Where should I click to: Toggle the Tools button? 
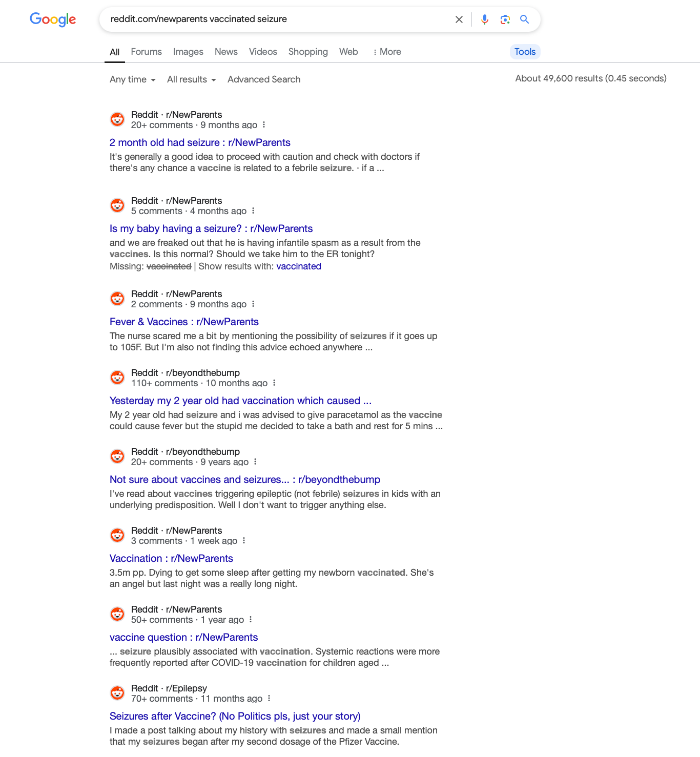tap(525, 52)
